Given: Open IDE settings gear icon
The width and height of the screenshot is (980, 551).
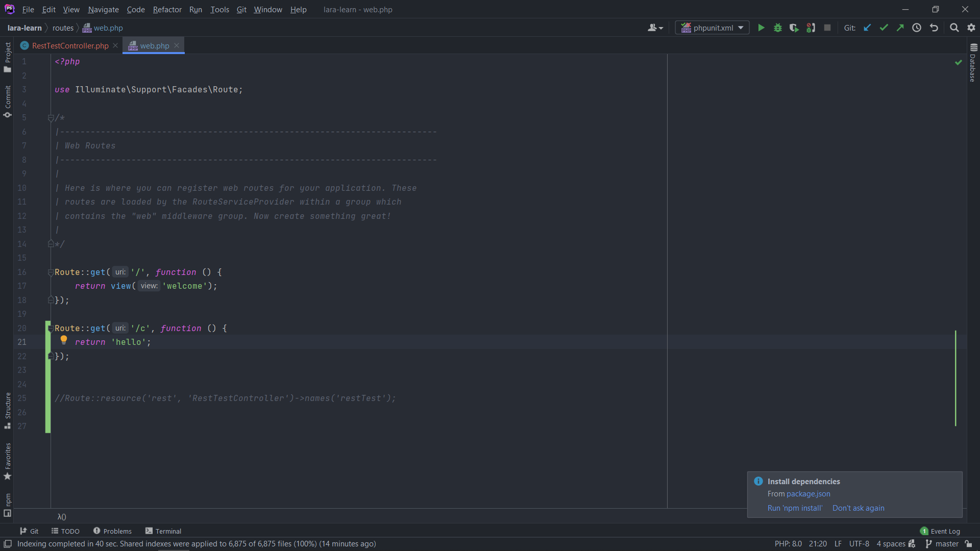Looking at the screenshot, I should coord(971,28).
